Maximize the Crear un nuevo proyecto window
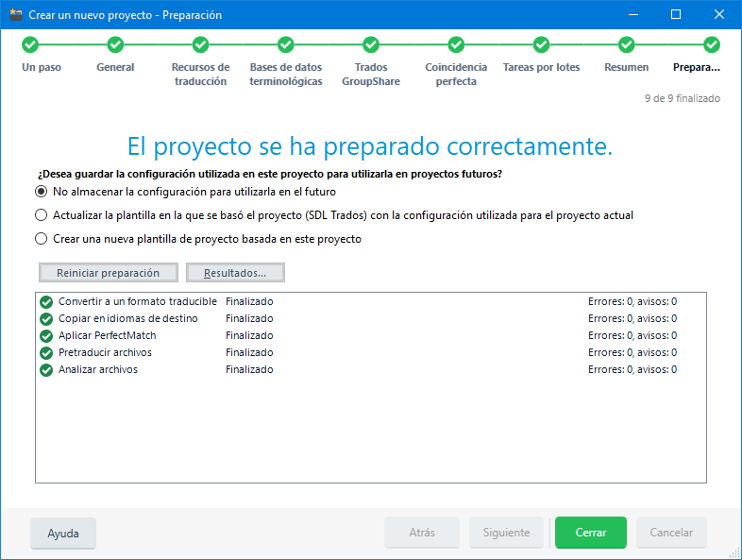Image resolution: width=742 pixels, height=560 pixels. coord(676,15)
